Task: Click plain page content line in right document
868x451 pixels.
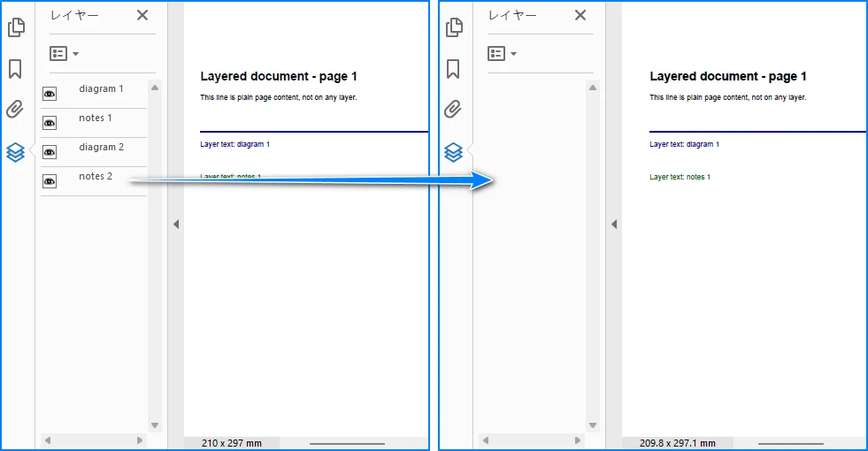Action: tap(728, 97)
